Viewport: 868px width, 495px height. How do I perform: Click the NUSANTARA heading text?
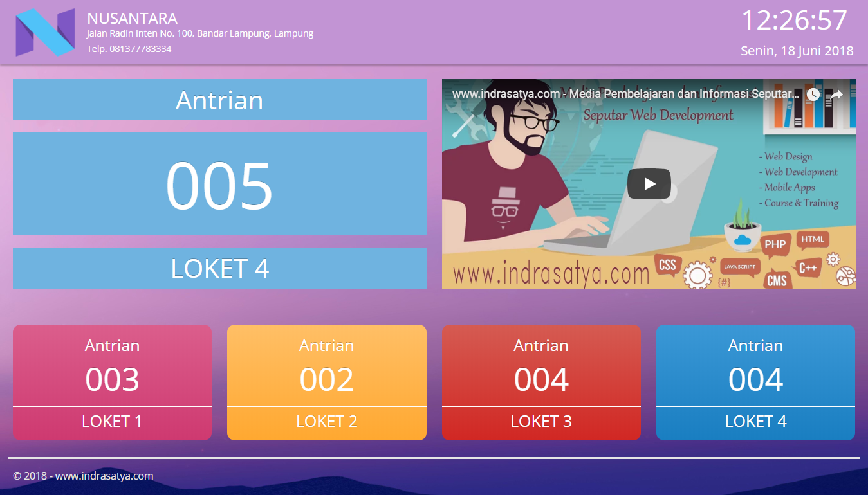point(132,18)
